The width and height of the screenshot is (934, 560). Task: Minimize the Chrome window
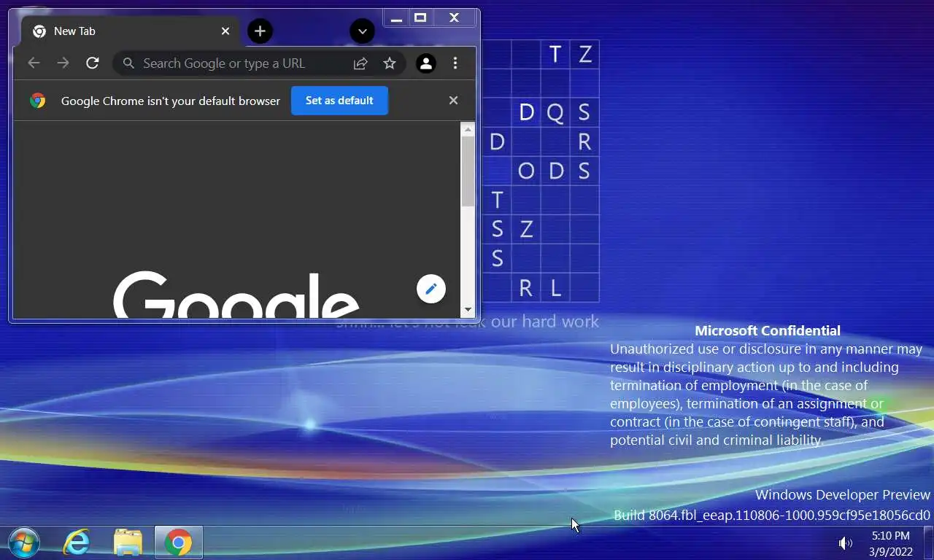click(396, 18)
